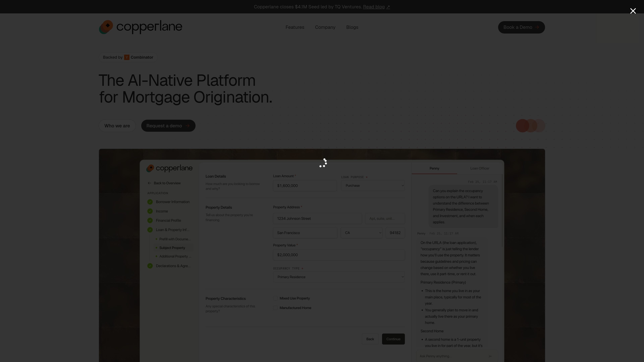The height and width of the screenshot is (362, 644).
Task: Click the arrow icon in Request a demo
Action: coord(188,126)
